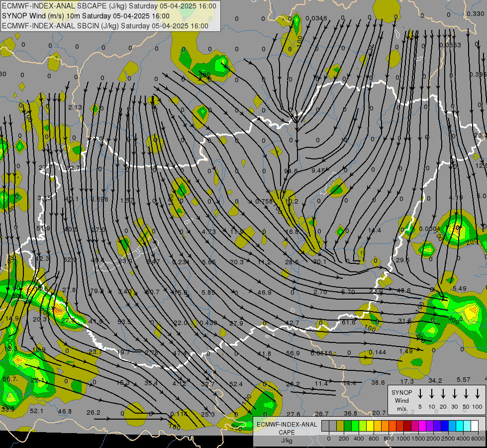Click the map value 56.9
The image size is (487, 448).
(293, 353)
